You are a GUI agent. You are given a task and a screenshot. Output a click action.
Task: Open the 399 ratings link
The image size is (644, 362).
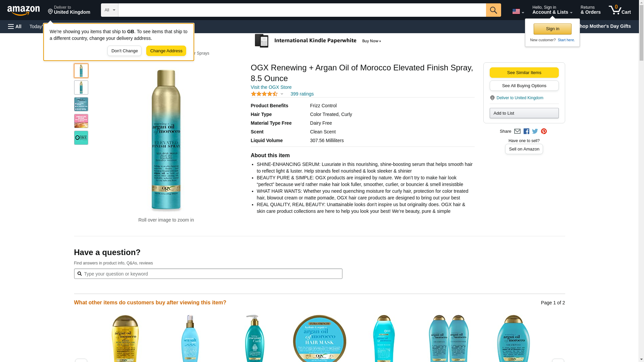tap(302, 94)
